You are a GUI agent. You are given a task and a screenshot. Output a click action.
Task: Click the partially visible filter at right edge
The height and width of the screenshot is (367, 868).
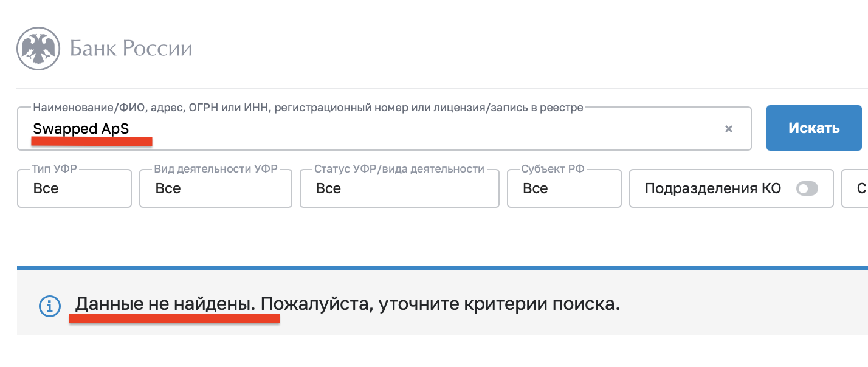pos(858,188)
